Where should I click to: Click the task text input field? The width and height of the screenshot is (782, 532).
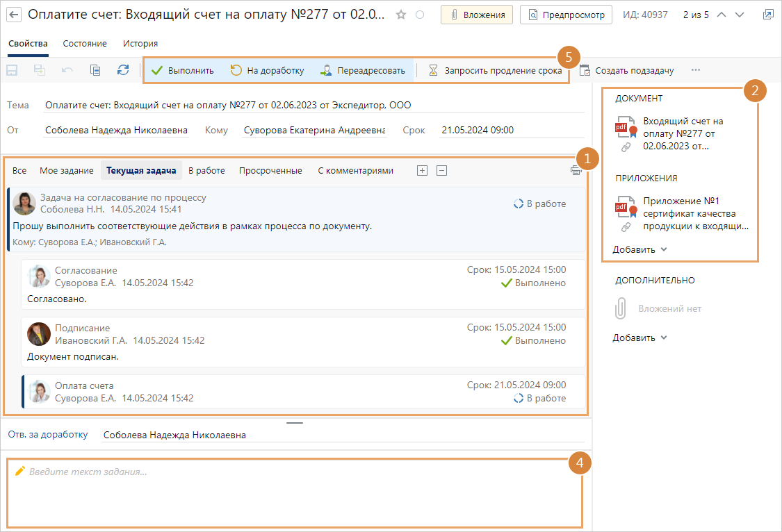click(x=295, y=493)
